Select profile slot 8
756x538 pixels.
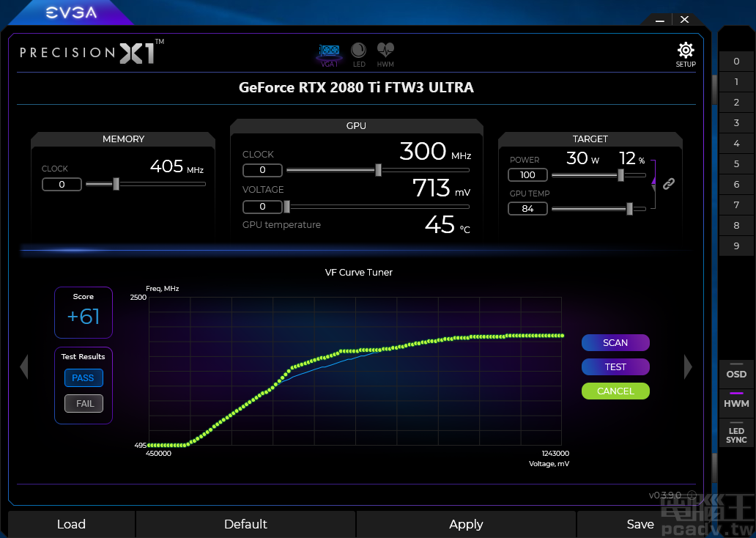click(736, 225)
